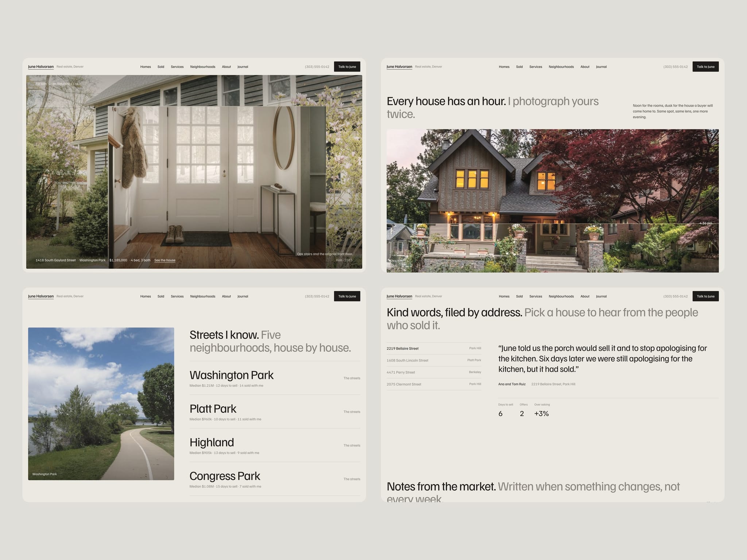Click June Halvorsen logo on the 'Kind words' page
This screenshot has width=747, height=560.
click(399, 296)
